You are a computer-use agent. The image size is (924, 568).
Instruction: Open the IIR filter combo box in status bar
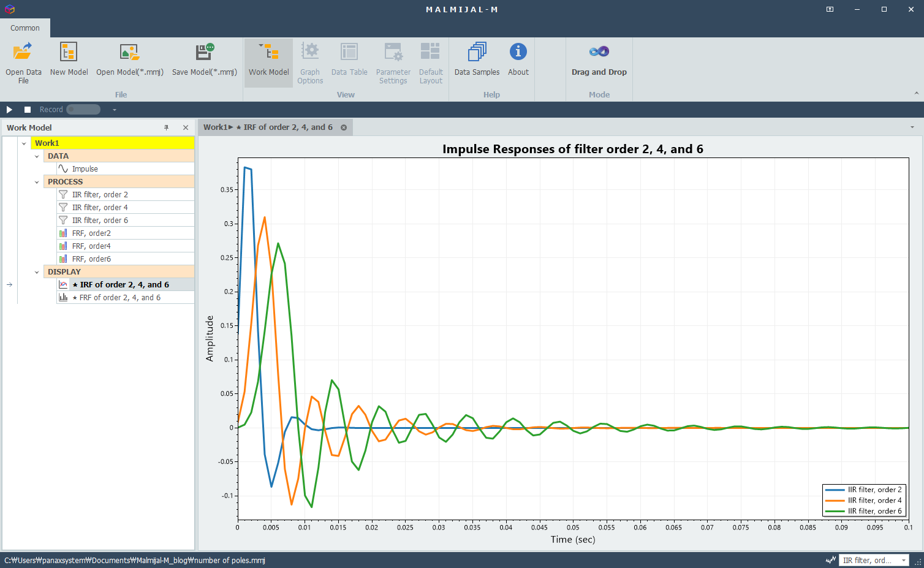click(874, 560)
